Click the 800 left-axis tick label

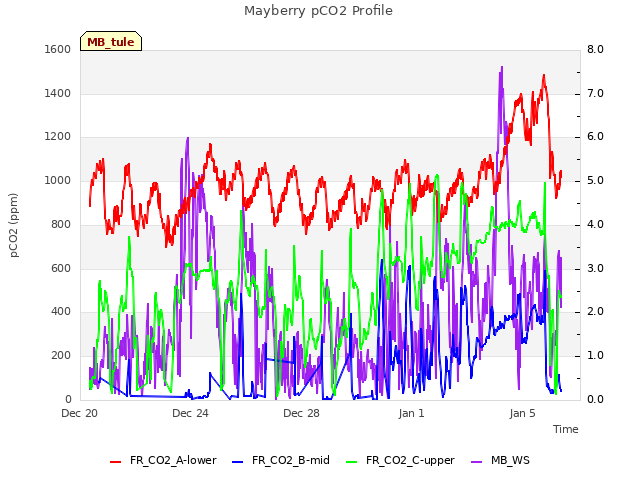pyautogui.click(x=61, y=224)
